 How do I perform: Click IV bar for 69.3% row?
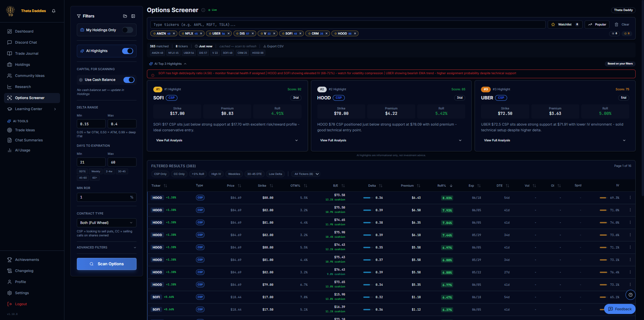tap(603, 198)
